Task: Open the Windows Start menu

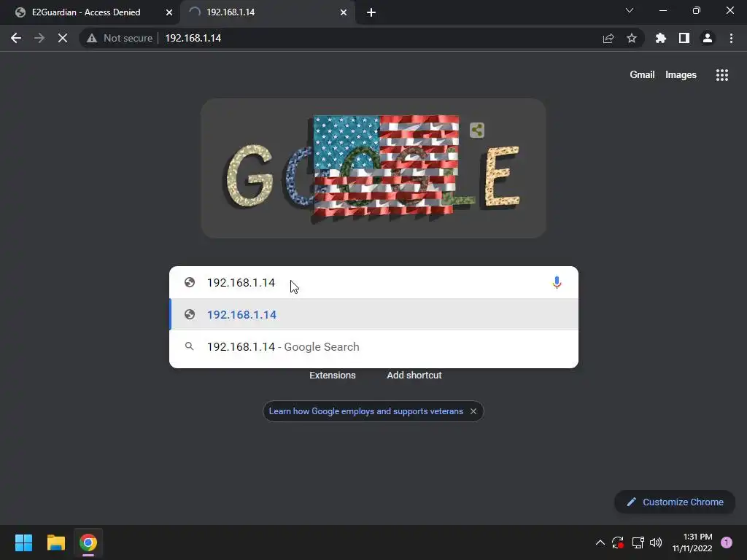Action: pyautogui.click(x=23, y=542)
